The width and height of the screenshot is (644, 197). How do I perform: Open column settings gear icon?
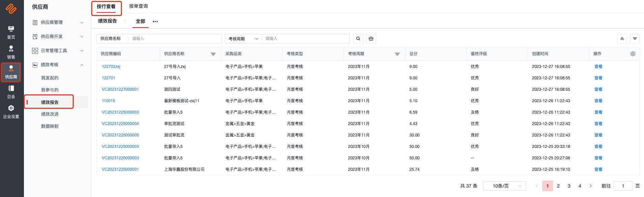pos(633,54)
